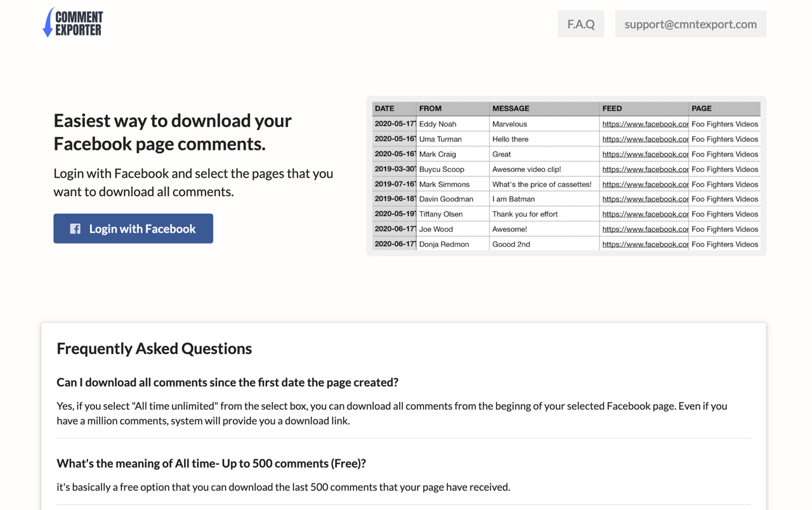Screen dimensions: 812x510
Task: Open the F.A.Q button
Action: pyautogui.click(x=580, y=23)
